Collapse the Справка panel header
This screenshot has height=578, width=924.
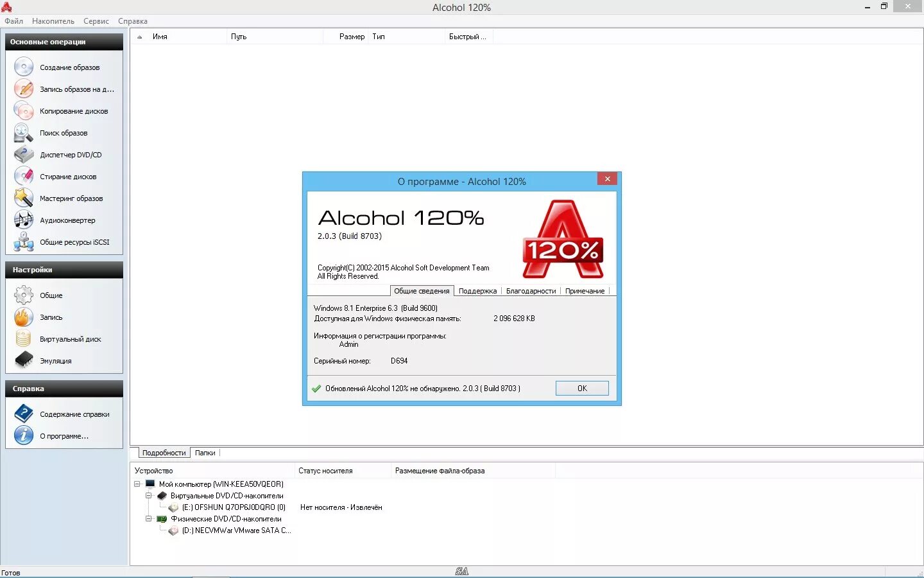click(64, 389)
